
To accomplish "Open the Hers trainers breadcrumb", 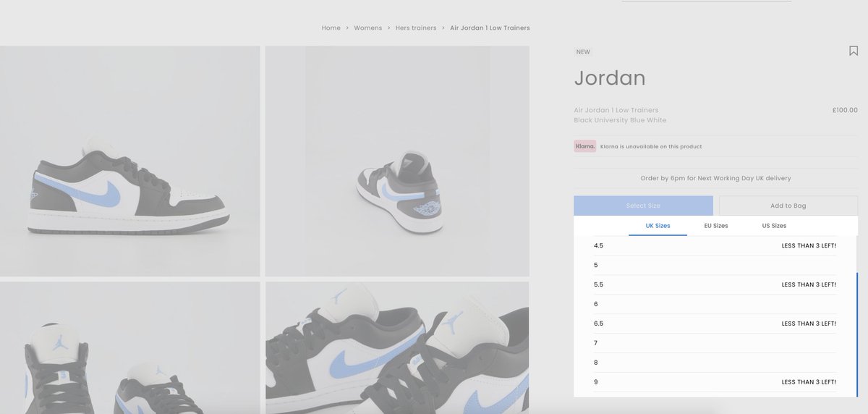I will 416,28.
